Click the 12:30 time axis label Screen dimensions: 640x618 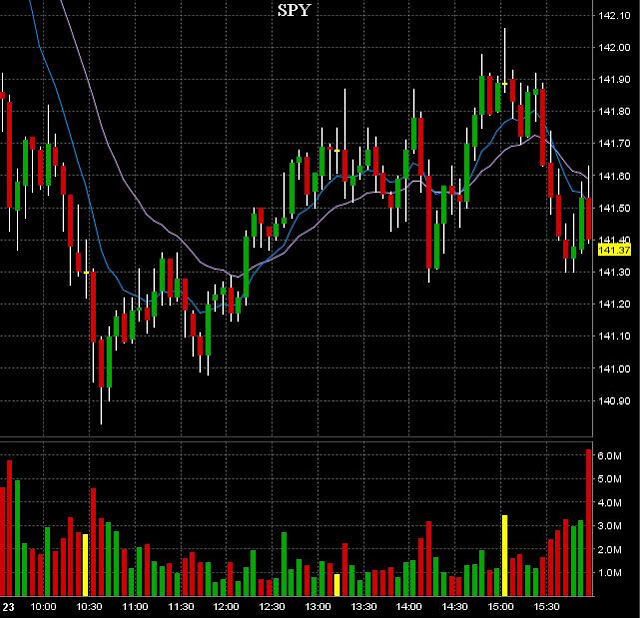click(x=272, y=607)
